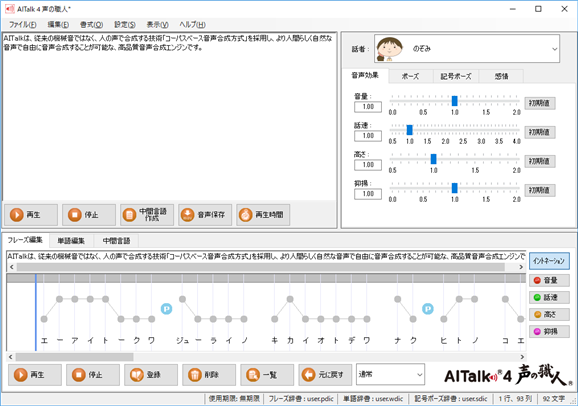Click the intonation graph horizontal scrollbar thumb
The height and width of the screenshot is (406, 578).
tap(74, 357)
